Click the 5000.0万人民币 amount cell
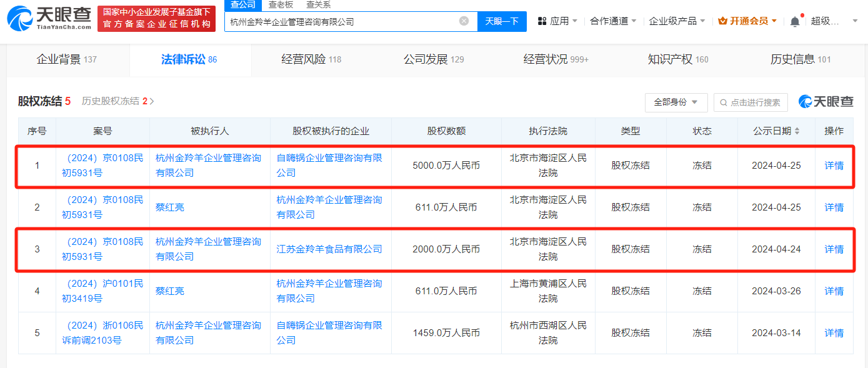 click(446, 166)
